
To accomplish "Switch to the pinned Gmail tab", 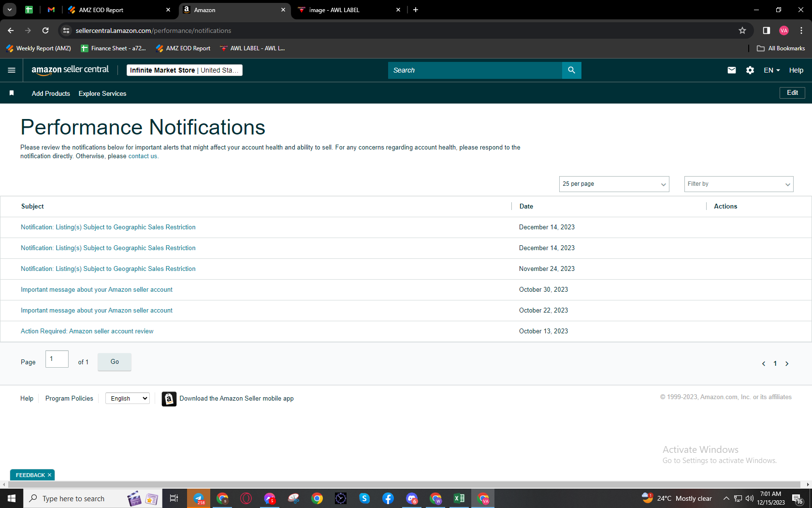I will (x=51, y=10).
